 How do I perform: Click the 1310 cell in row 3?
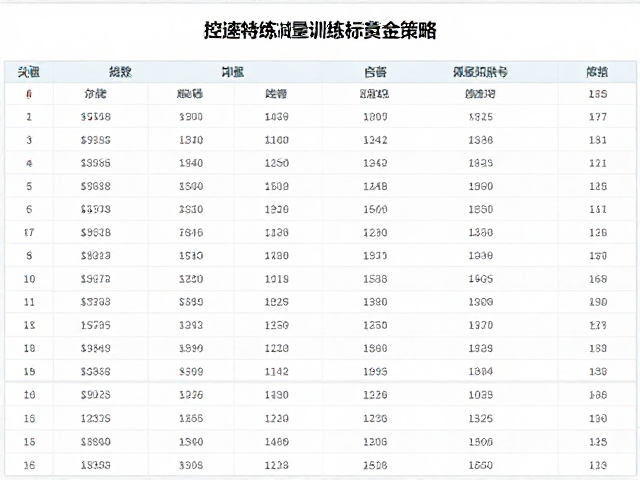[x=191, y=140]
